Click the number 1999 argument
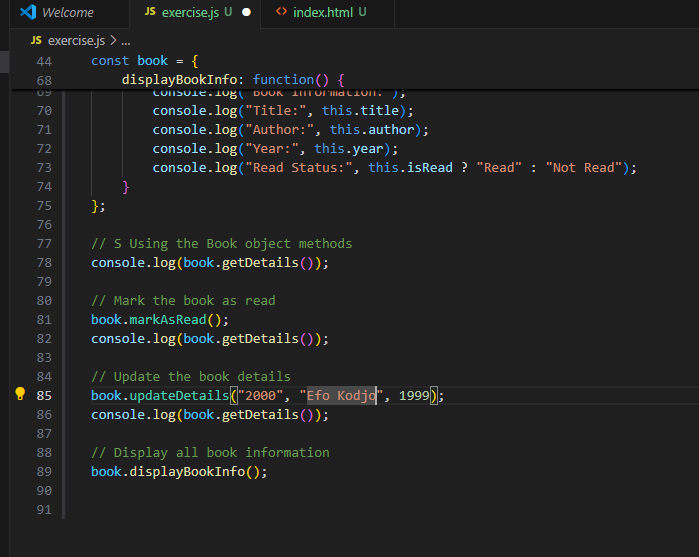Image resolution: width=699 pixels, height=557 pixels. (x=414, y=396)
